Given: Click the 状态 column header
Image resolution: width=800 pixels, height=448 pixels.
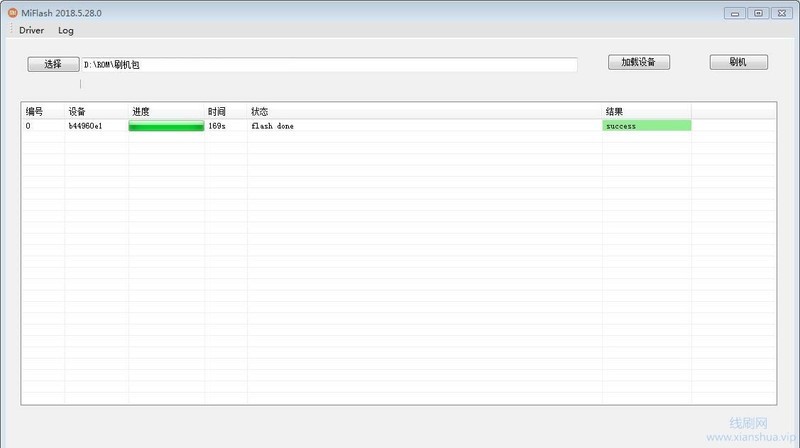Looking at the screenshot, I should click(x=424, y=111).
